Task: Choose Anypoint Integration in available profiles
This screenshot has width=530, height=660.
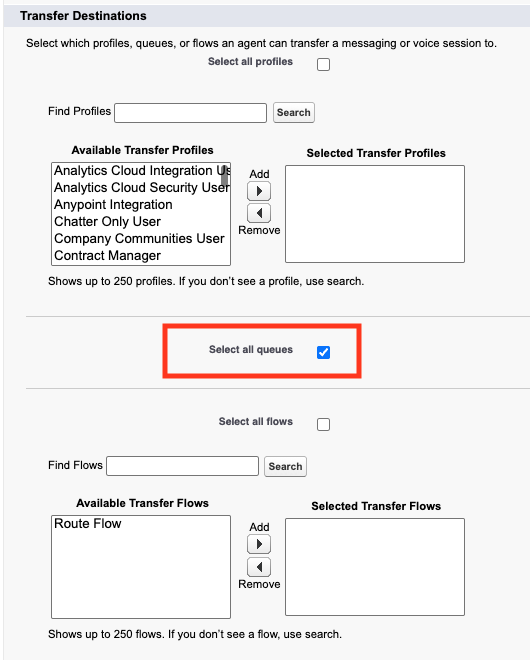Action: [137, 205]
